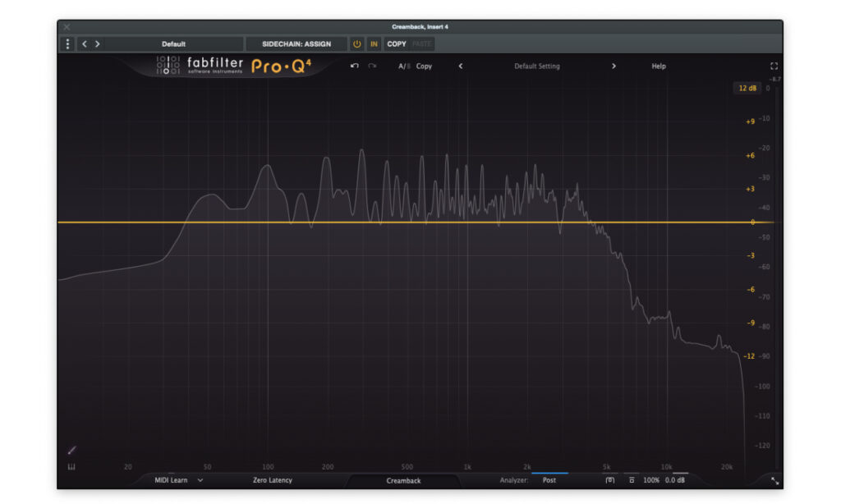Click the greyed PASTE button
The image size is (841, 504).
click(421, 44)
